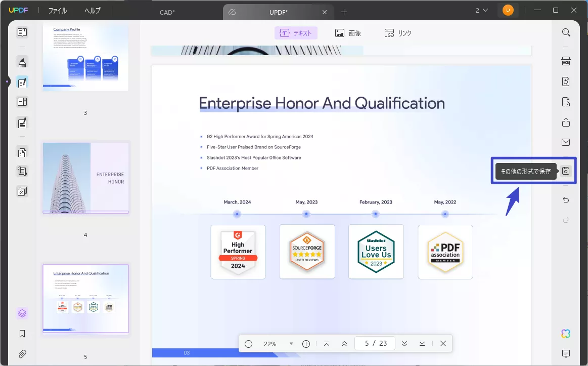Click the March, 2024 timeline date
This screenshot has width=588, height=366.
tap(237, 202)
